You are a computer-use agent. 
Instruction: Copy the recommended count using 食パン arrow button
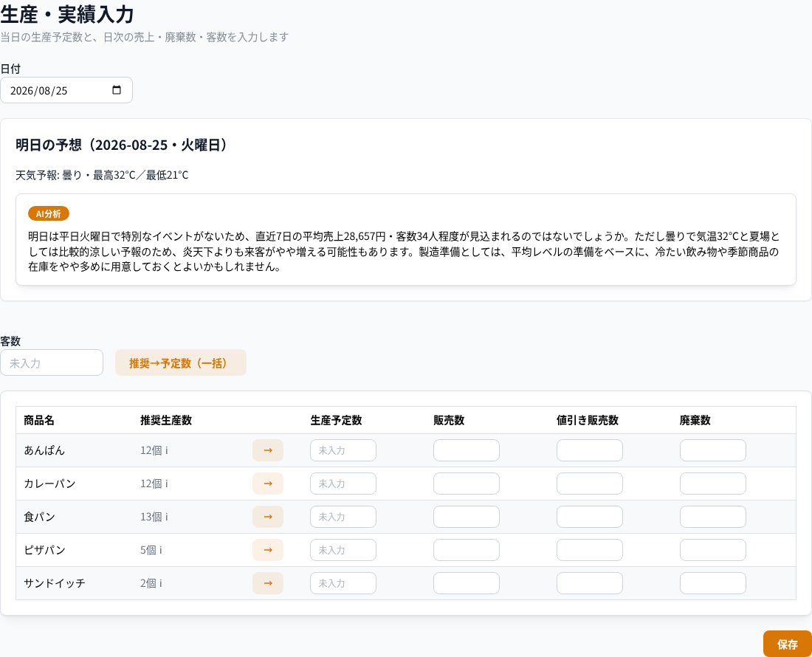point(268,517)
